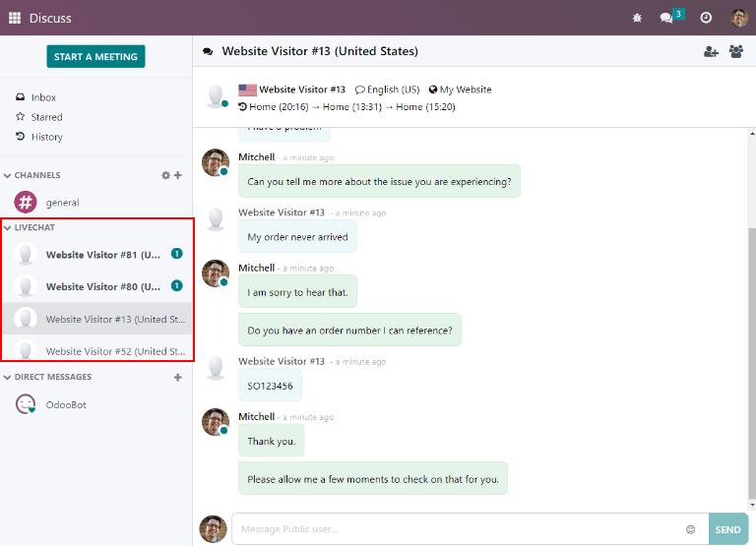This screenshot has height=546, width=756.
Task: Open the History mailbox
Action: (46, 137)
